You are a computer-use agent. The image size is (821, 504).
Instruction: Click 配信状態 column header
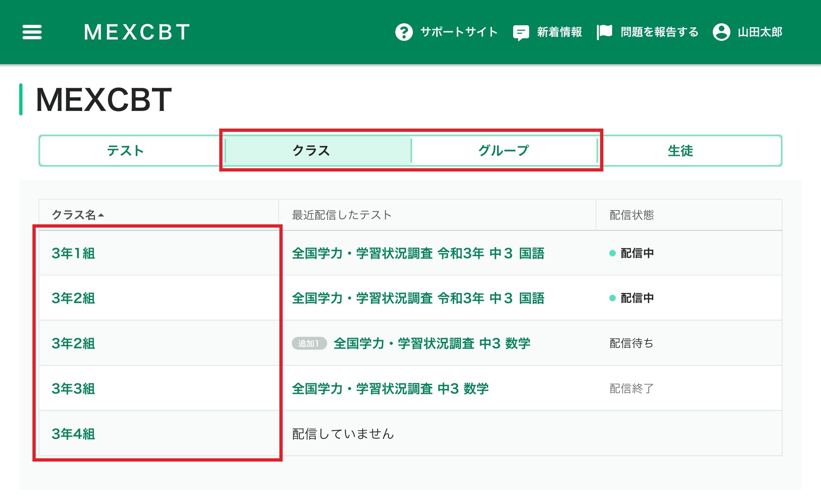[x=631, y=215]
